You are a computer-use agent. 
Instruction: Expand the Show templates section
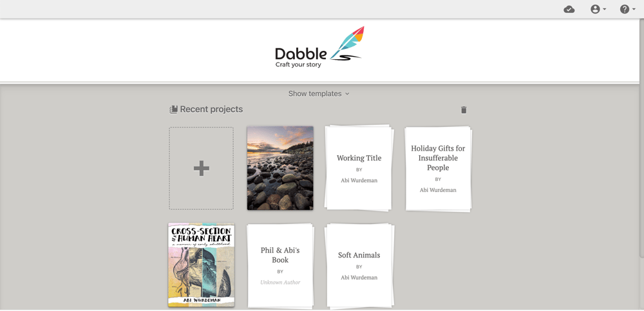tap(319, 93)
